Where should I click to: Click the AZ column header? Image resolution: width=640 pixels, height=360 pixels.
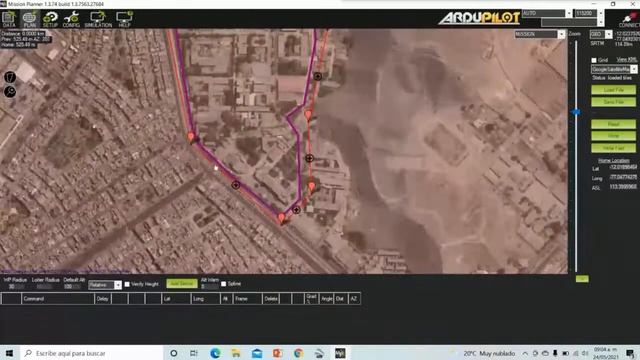[353, 299]
